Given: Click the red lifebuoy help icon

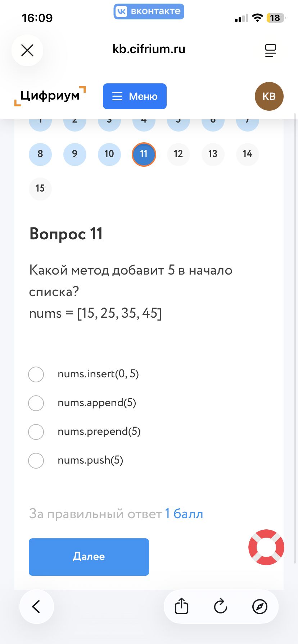Looking at the screenshot, I should coord(266,547).
